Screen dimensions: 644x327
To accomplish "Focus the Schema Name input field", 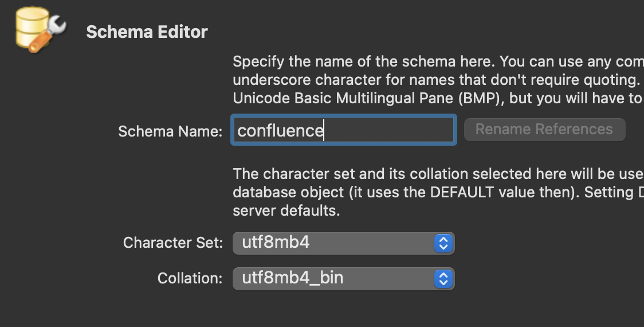I will click(343, 130).
